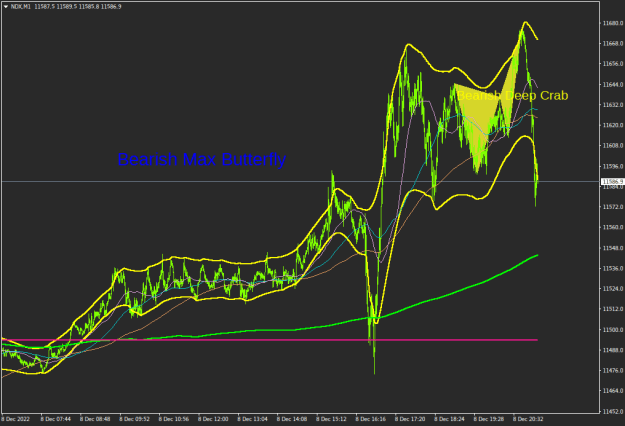Viewport: 625px width, 426px height.
Task: Click the 11512.0 price axis label
Action: point(613,309)
